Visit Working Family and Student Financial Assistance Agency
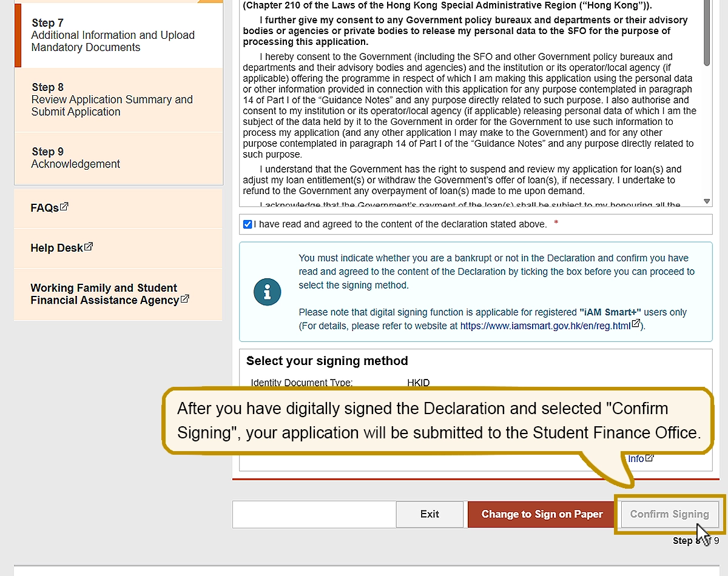 (x=104, y=294)
